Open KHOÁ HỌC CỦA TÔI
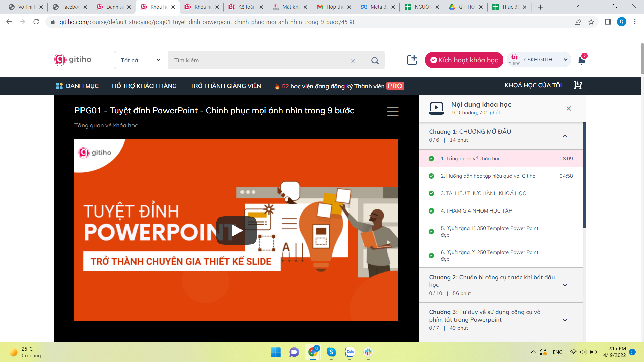 pyautogui.click(x=533, y=85)
